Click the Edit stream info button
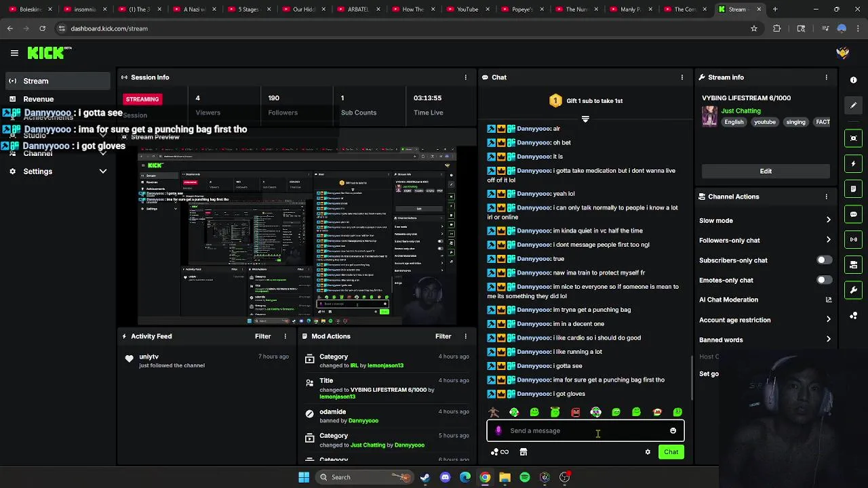The height and width of the screenshot is (488, 868). [x=766, y=171]
